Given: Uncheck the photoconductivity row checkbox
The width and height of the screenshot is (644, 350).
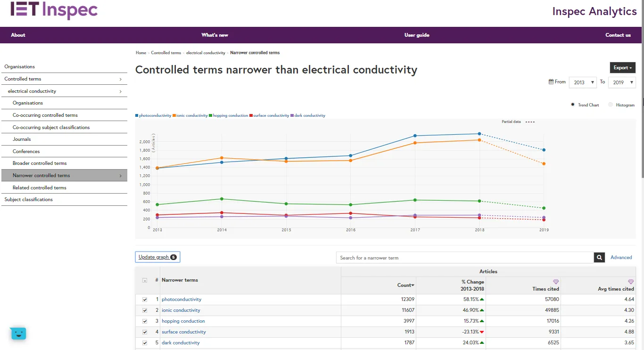Looking at the screenshot, I should point(145,300).
